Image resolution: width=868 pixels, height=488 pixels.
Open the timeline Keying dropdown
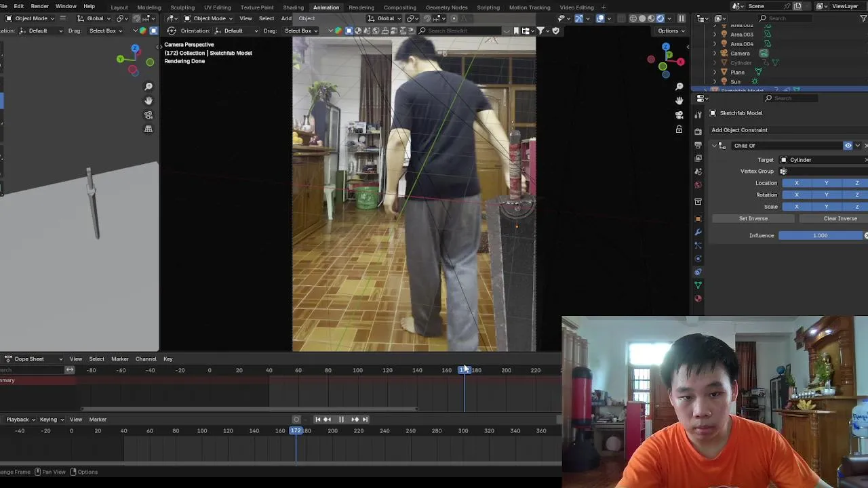tap(51, 420)
